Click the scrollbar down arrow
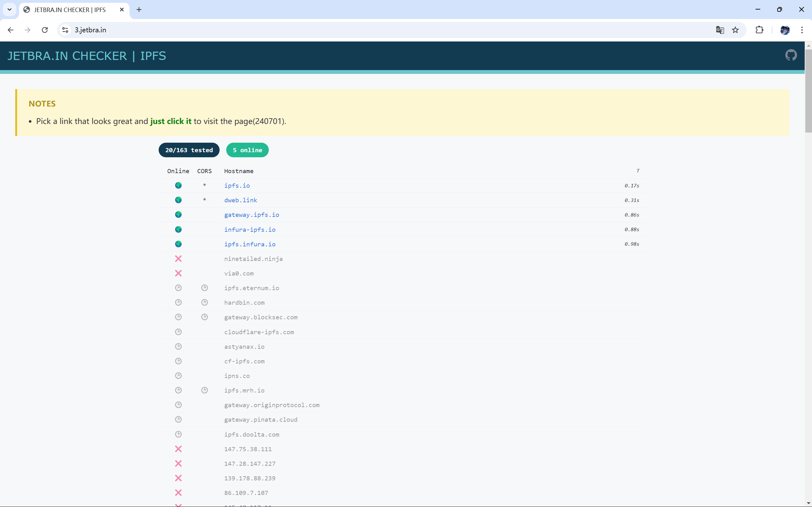The height and width of the screenshot is (507, 812). 808,503
